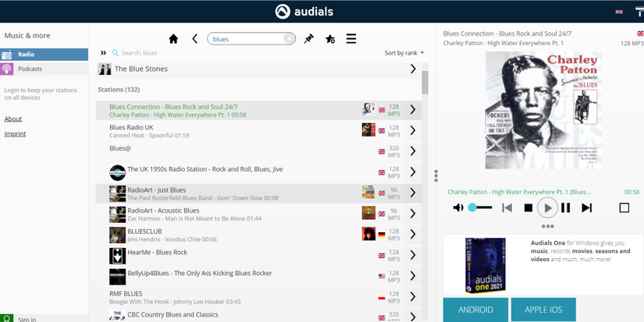Click the station list scrollbar

click(x=425, y=82)
